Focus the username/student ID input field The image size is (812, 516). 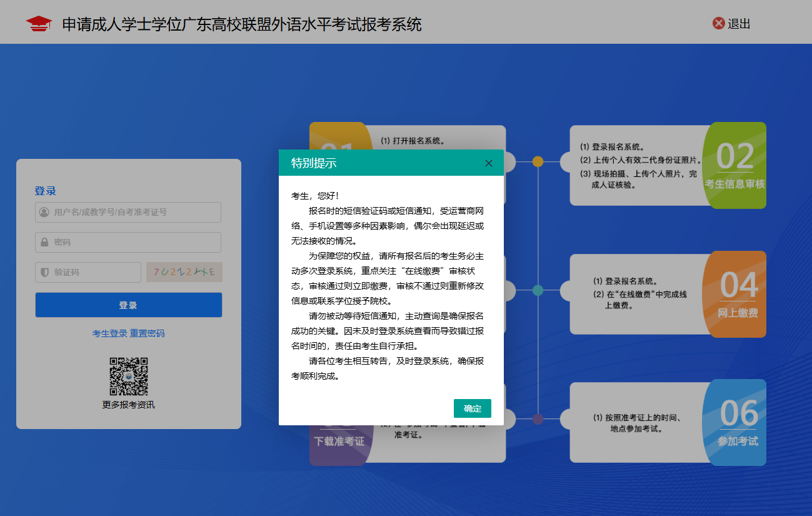coord(134,212)
